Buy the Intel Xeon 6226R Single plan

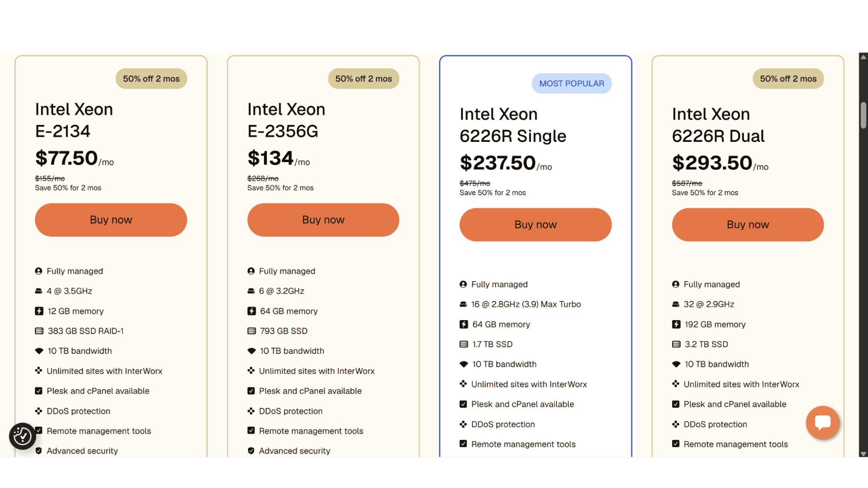(x=535, y=225)
